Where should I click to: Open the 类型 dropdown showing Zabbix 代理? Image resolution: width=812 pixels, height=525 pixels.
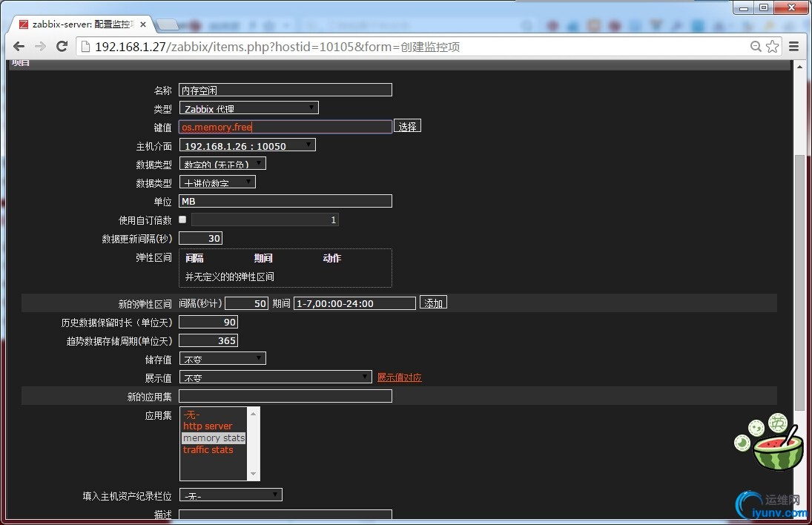[248, 108]
